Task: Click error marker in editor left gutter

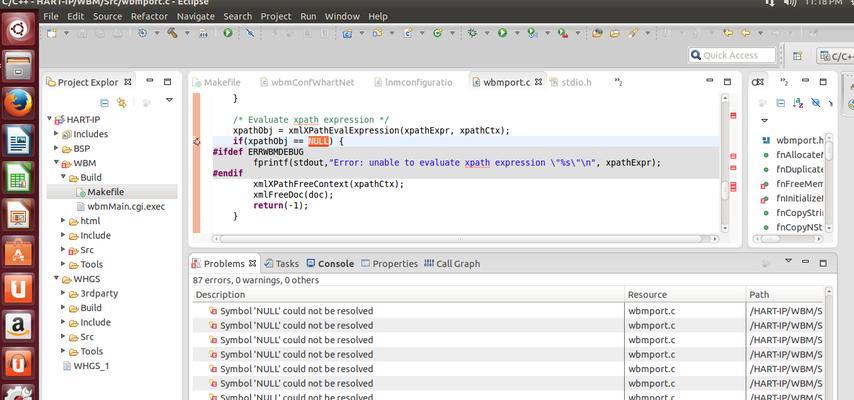Action: coord(197,142)
